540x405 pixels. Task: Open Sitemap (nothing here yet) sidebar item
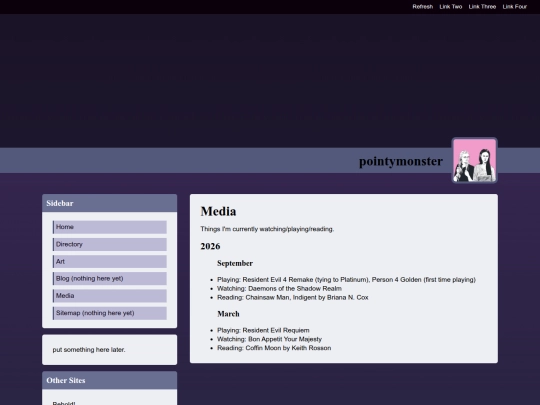pyautogui.click(x=110, y=313)
